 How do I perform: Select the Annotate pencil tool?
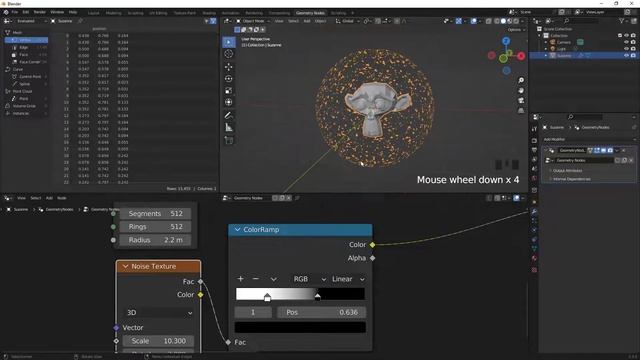coord(229,116)
